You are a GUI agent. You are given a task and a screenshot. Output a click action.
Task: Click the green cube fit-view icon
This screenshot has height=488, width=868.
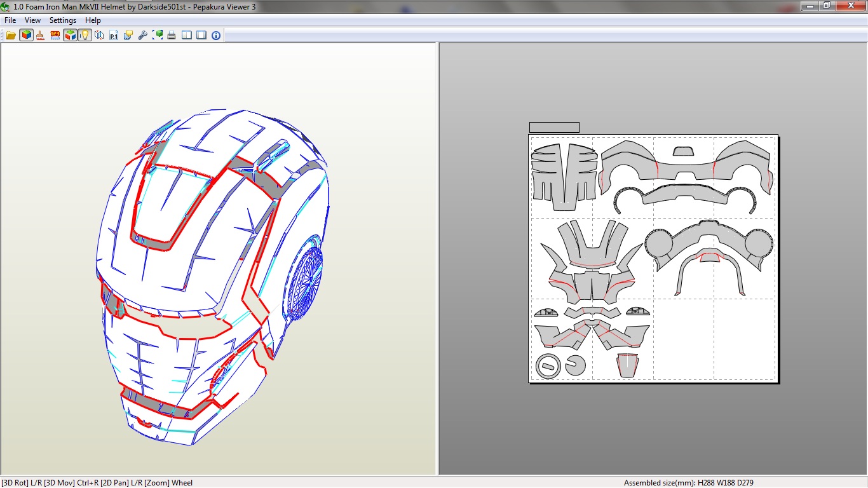point(158,35)
